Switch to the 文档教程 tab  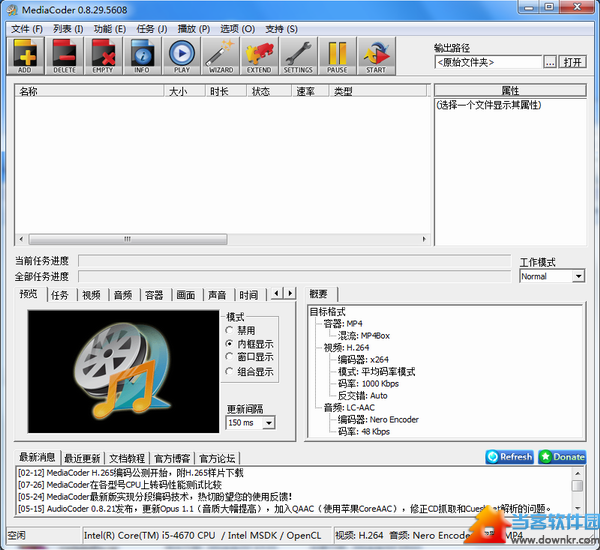pos(127,458)
